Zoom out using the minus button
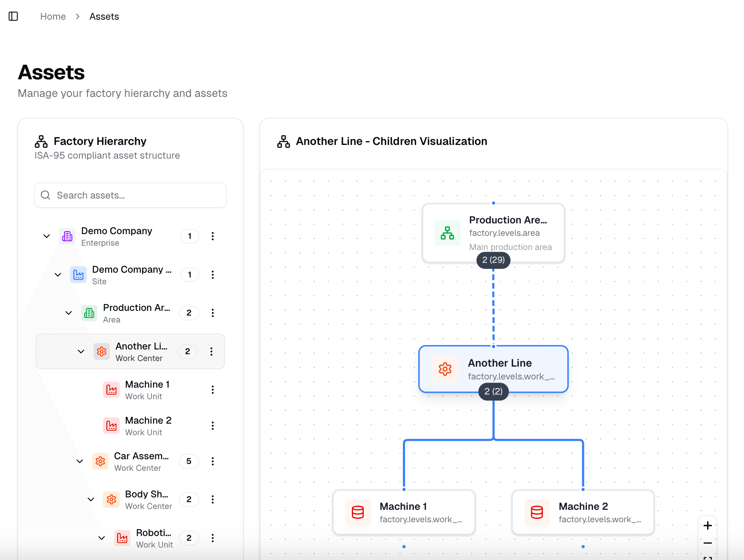The height and width of the screenshot is (560, 744). pos(708,543)
